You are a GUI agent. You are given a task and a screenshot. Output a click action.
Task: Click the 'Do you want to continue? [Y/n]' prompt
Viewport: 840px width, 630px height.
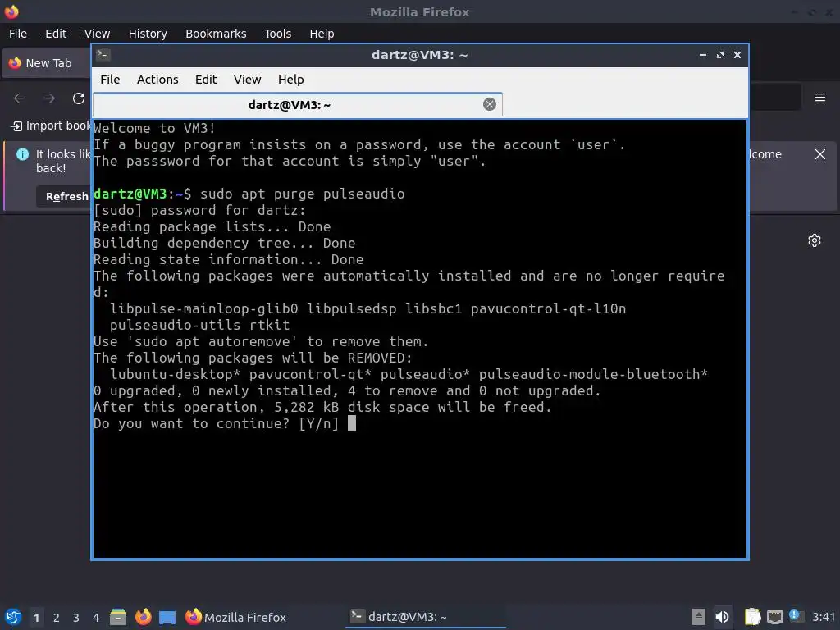point(216,424)
